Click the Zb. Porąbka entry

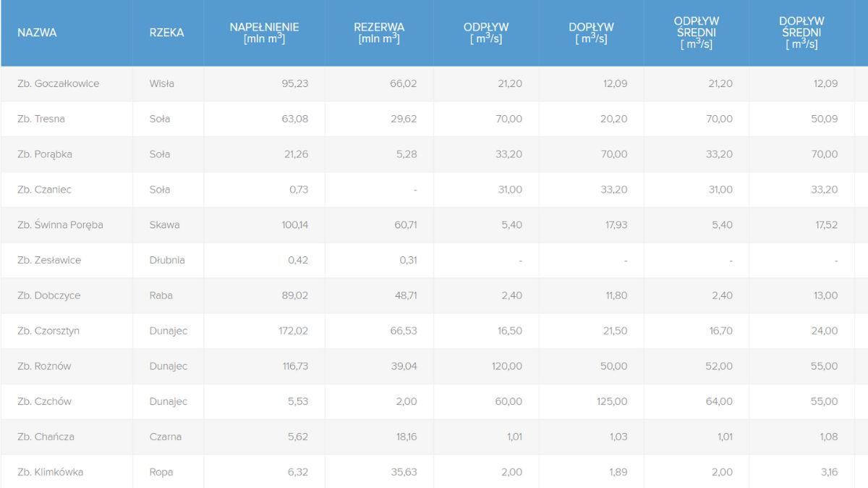pyautogui.click(x=45, y=154)
